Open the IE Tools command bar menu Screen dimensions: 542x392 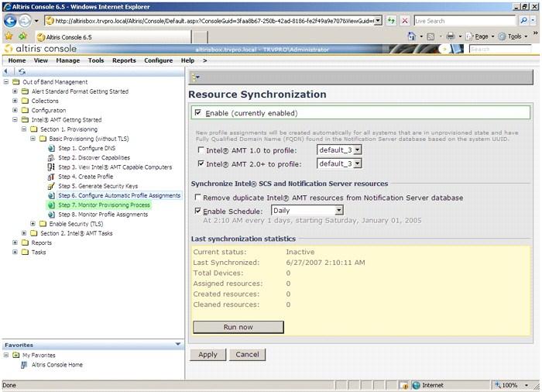pos(513,36)
